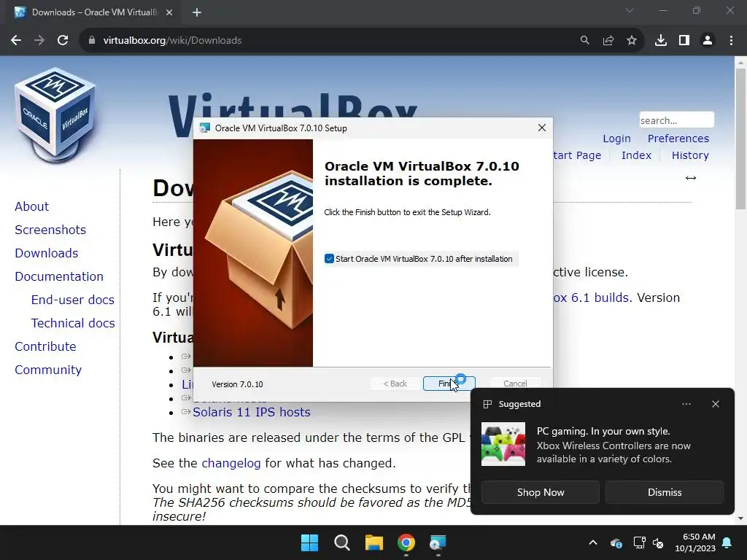The height and width of the screenshot is (560, 747).
Task: Open a new browser tab
Action: [197, 12]
